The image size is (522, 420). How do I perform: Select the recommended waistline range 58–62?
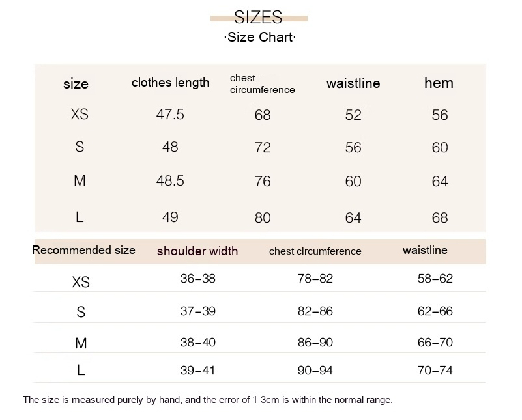435,279
